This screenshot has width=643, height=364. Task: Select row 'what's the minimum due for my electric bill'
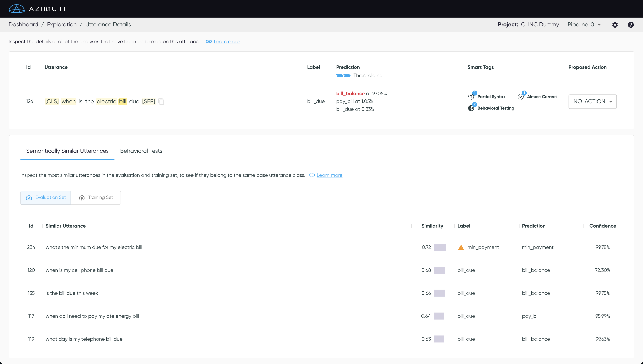point(321,247)
